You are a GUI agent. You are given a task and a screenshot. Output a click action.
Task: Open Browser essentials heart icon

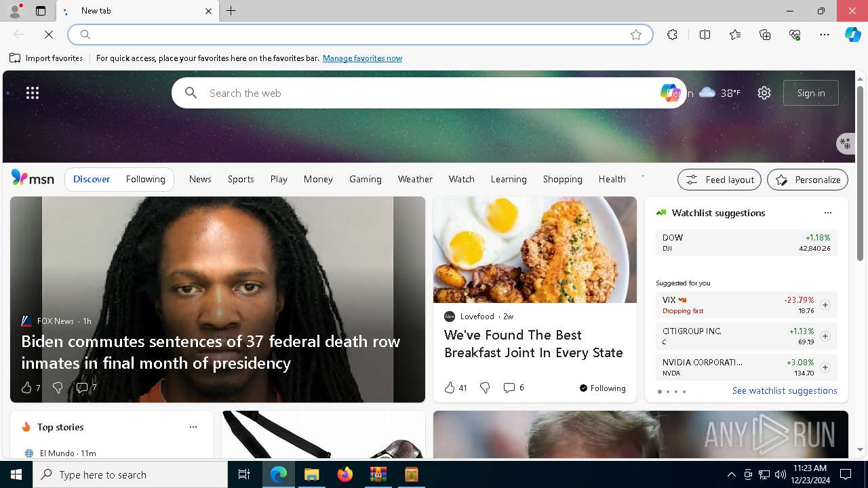(x=795, y=35)
